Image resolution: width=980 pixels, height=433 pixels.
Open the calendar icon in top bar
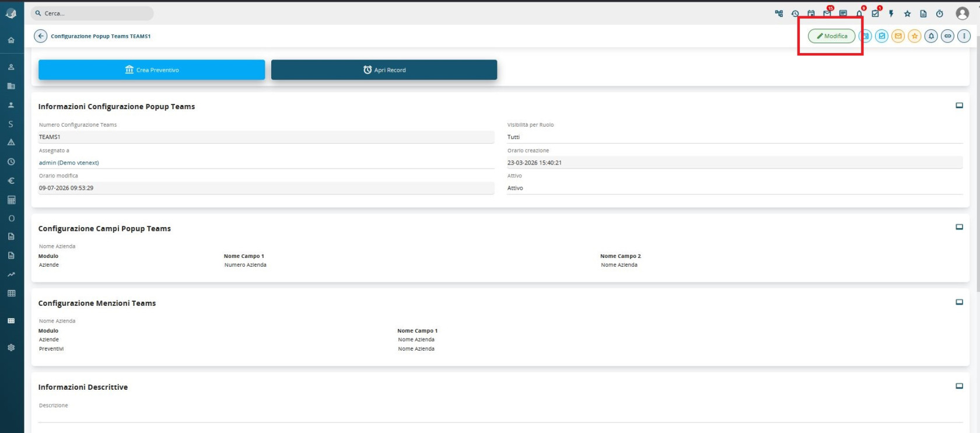tap(811, 13)
